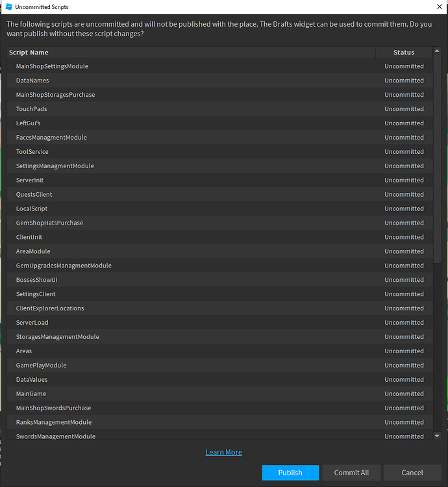The image size is (448, 487).
Task: Select the GemUpgradesManagmentModule row
Action: [x=220, y=266]
